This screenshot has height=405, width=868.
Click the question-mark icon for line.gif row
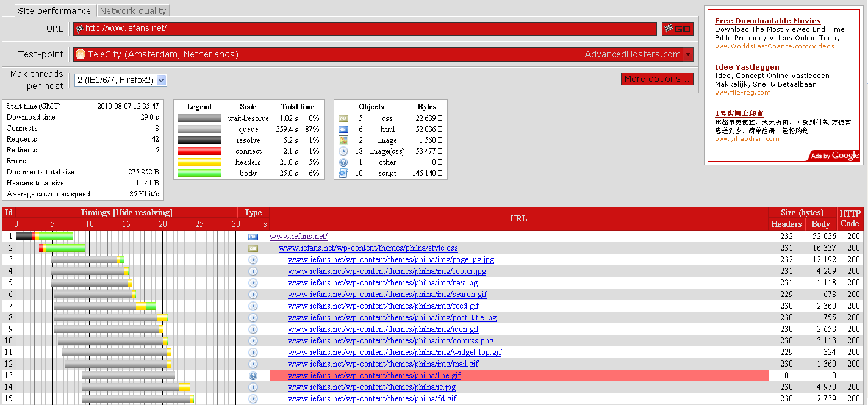(x=253, y=376)
